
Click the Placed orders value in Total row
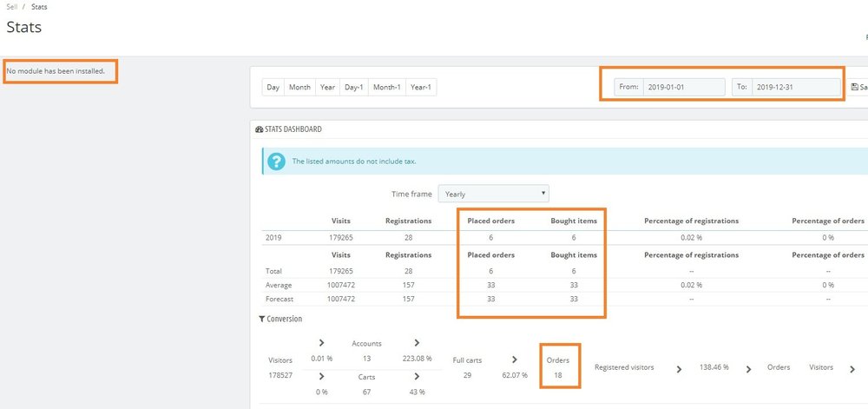pyautogui.click(x=491, y=271)
